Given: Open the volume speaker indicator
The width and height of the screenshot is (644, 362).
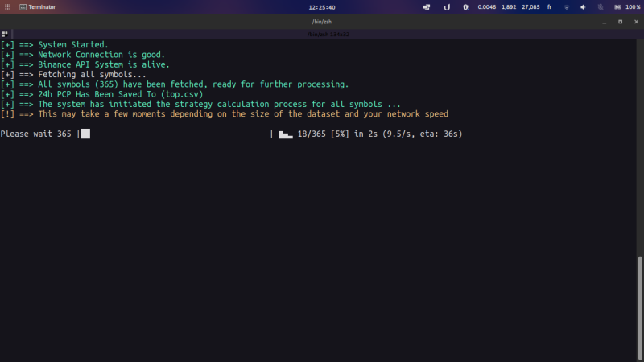Looking at the screenshot, I should coord(583,6).
